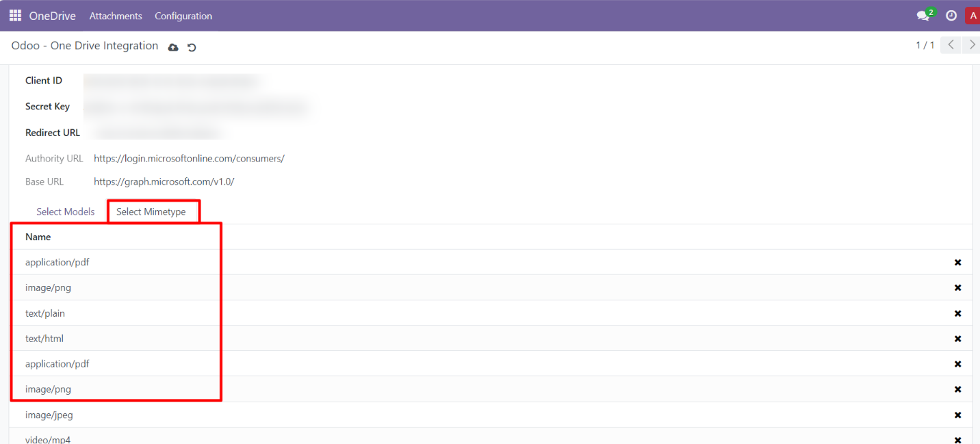Open the Configuration menu
This screenshot has height=444, width=980.
click(x=183, y=15)
